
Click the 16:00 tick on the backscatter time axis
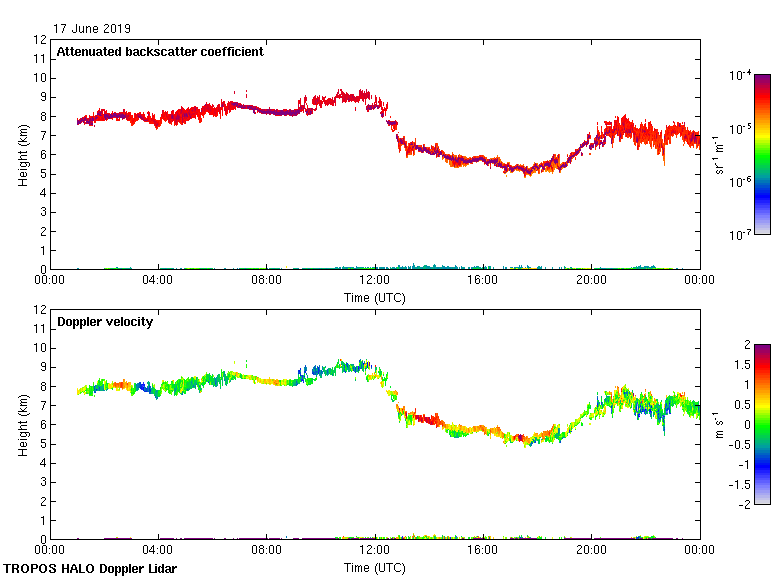click(483, 280)
